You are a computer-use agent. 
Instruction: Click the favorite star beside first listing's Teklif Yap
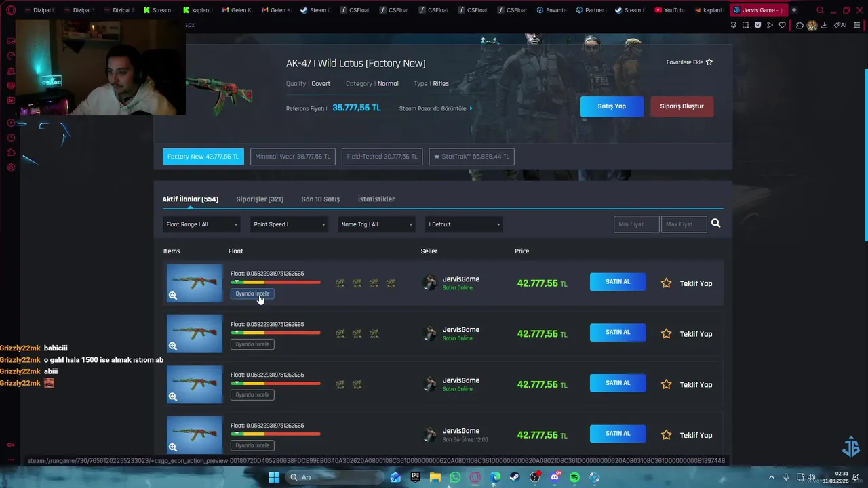[x=667, y=283]
